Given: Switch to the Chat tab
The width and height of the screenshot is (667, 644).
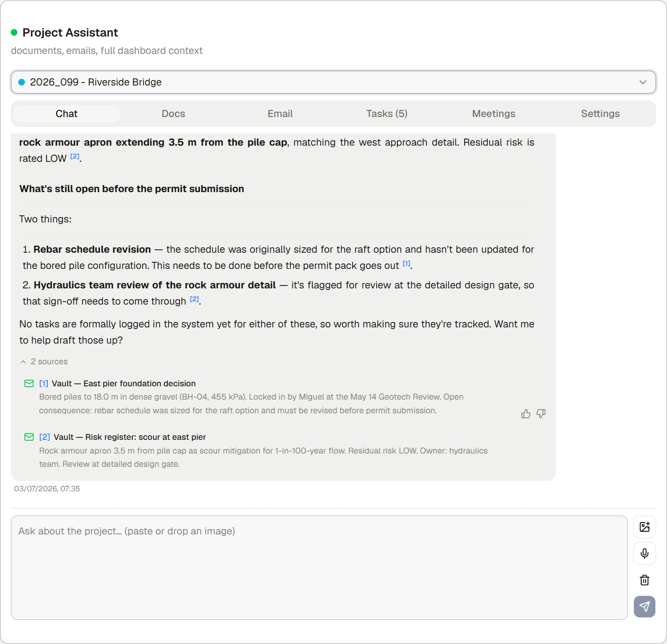Looking at the screenshot, I should pyautogui.click(x=66, y=114).
